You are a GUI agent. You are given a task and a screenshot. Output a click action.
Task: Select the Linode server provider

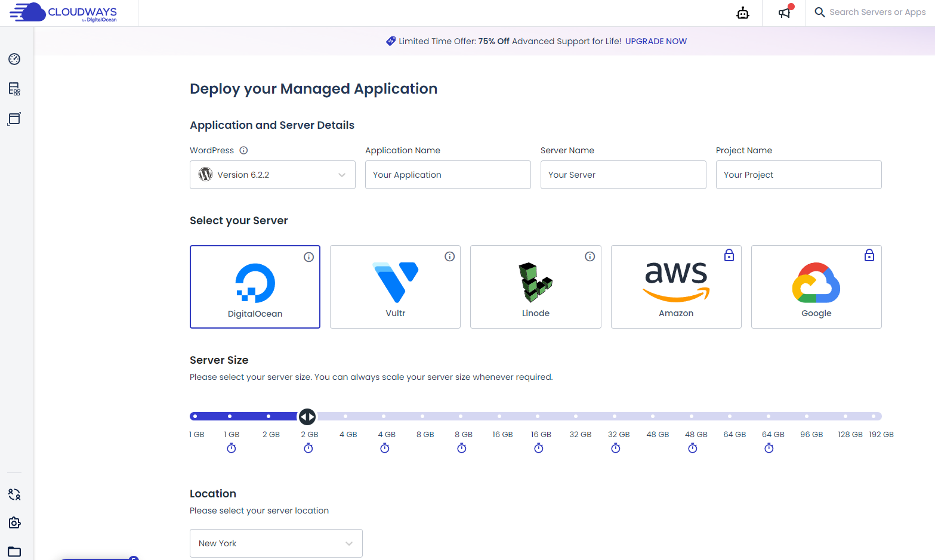pos(536,287)
